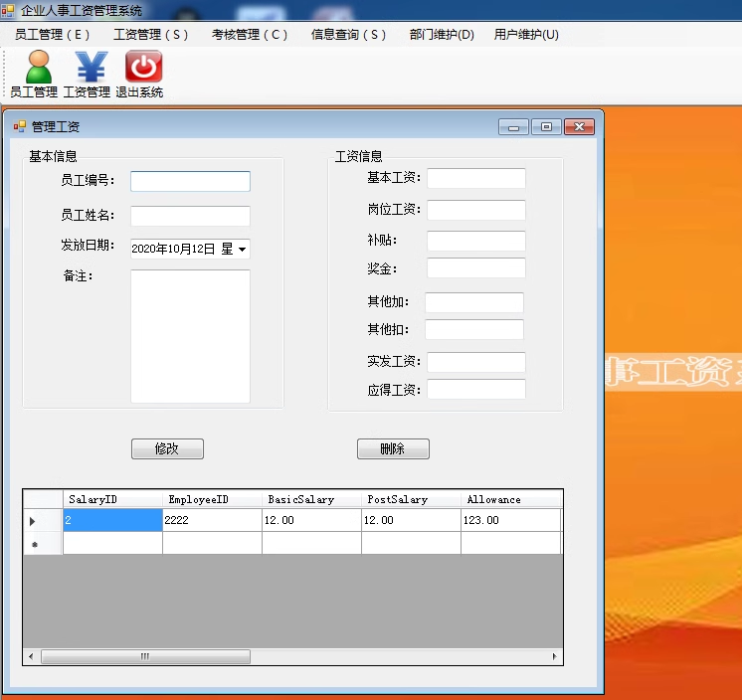This screenshot has width=742, height=700.
Task: Click the 退出系统 power icon
Action: point(139,75)
